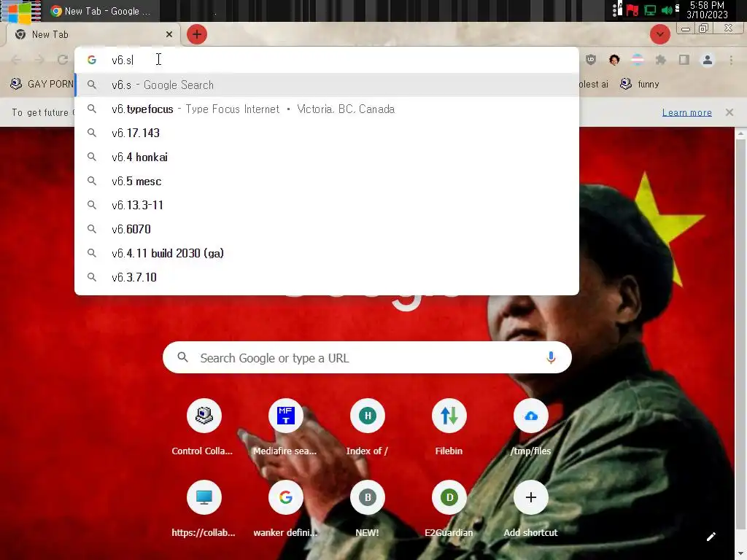Open the Chrome three-dot menu
Image resolution: width=747 pixels, height=560 pixels.
pyautogui.click(x=731, y=60)
